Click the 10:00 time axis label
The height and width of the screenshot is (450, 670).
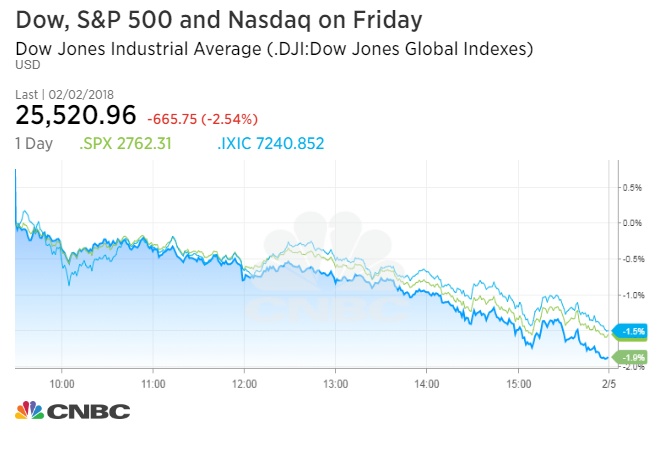[x=62, y=382]
